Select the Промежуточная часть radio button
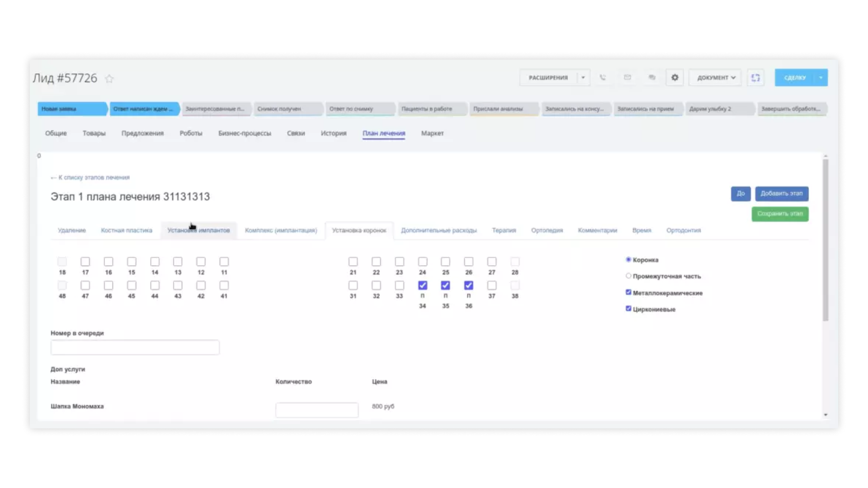This screenshot has height=488, width=868. 628,276
